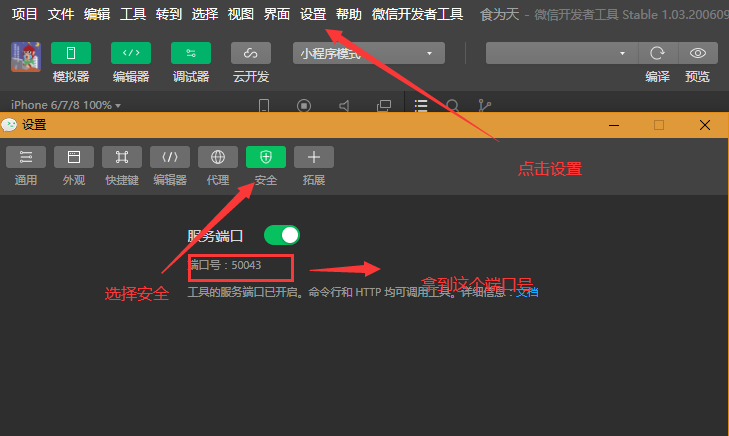729x436 pixels.
Task: Open the 工具 menu
Action: (x=133, y=14)
